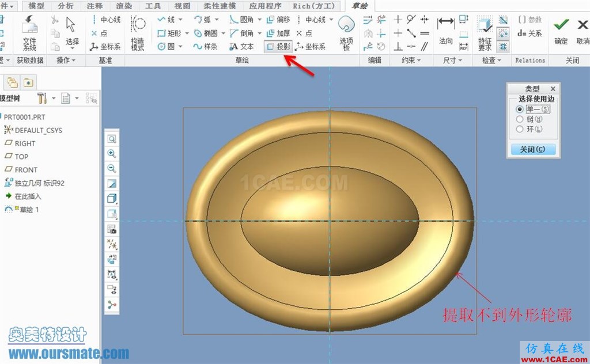Image resolution: width=590 pixels, height=364 pixels.
Task: Click 法向 (Normal) dimension tool
Action: click(x=446, y=32)
